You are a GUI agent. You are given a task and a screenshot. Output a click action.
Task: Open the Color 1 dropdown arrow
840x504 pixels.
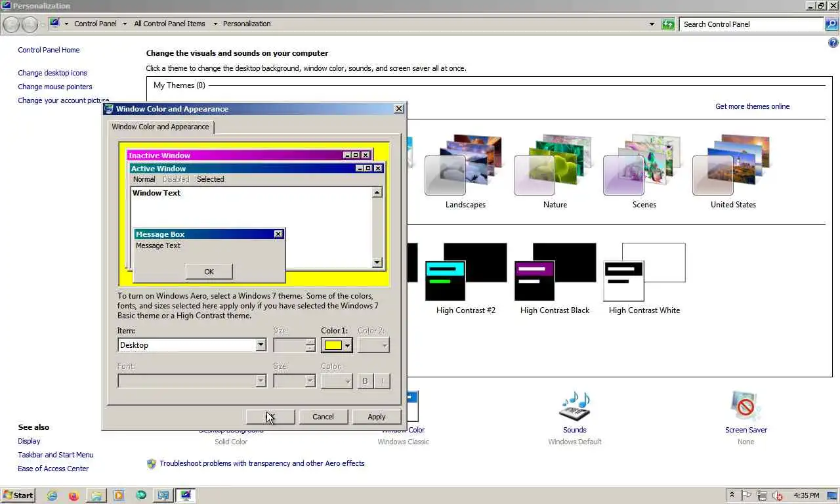(x=348, y=345)
